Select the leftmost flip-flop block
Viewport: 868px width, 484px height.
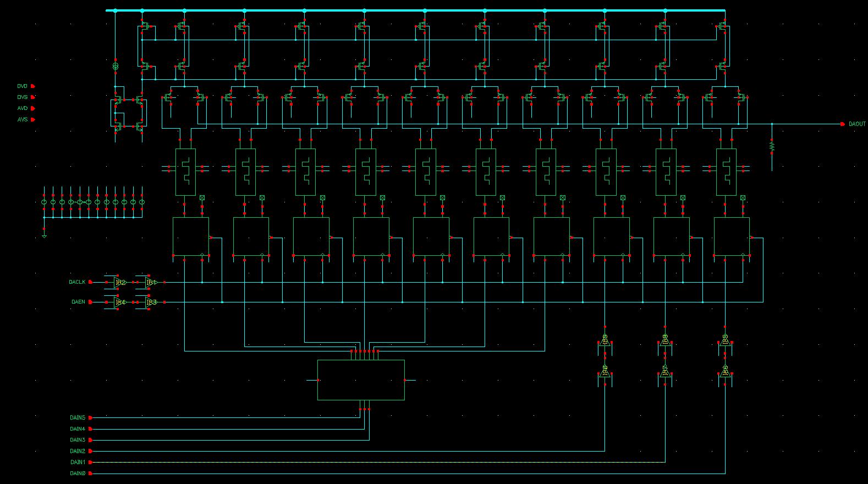pyautogui.click(x=191, y=237)
